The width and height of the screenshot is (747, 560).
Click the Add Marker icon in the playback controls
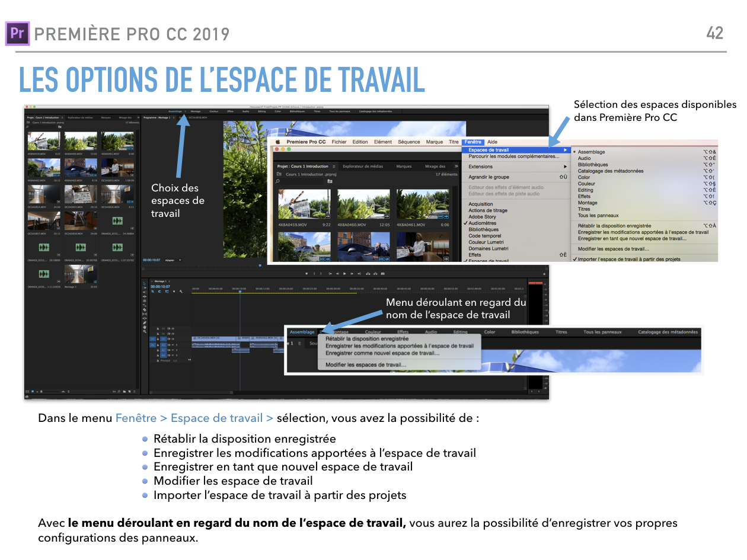[307, 274]
